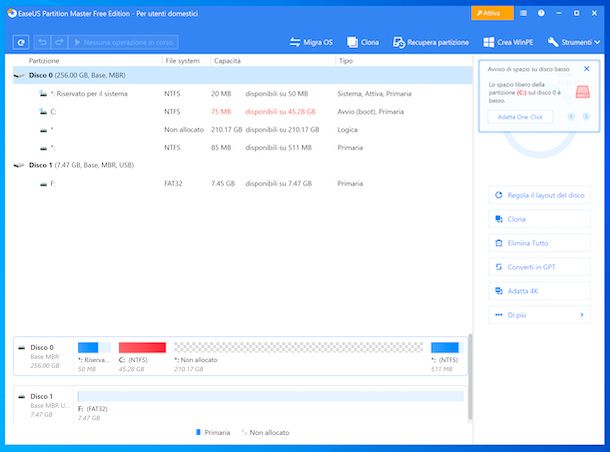Click 'Sistema, Attiva, Primaria' type cell

pos(374,94)
